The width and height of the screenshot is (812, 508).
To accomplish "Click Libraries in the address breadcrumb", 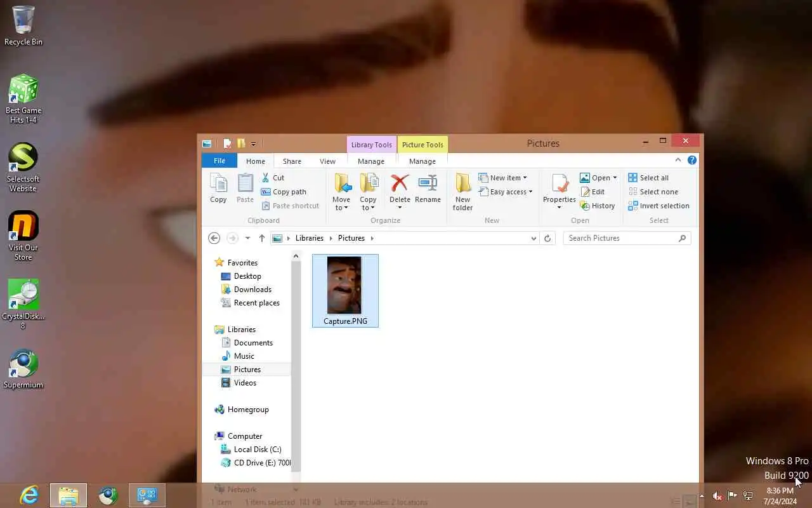I will pos(309,238).
